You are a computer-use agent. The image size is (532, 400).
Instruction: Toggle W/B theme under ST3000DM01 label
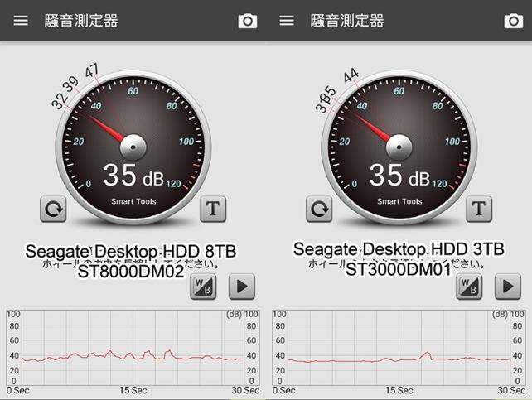pyautogui.click(x=469, y=287)
